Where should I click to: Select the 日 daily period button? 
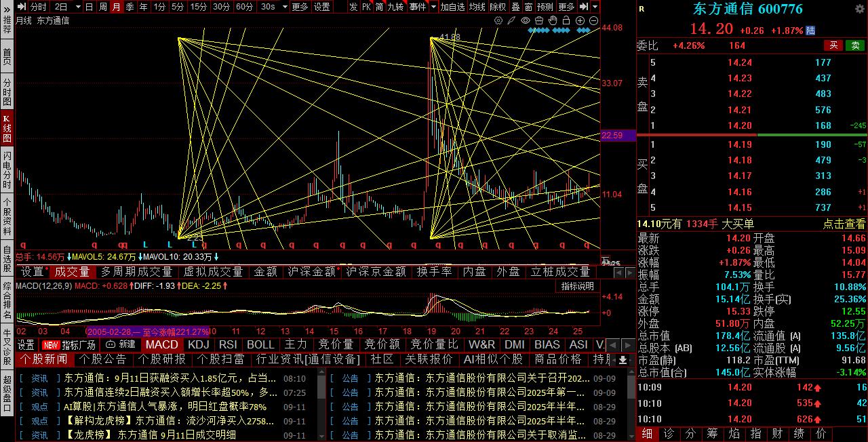tap(89, 7)
